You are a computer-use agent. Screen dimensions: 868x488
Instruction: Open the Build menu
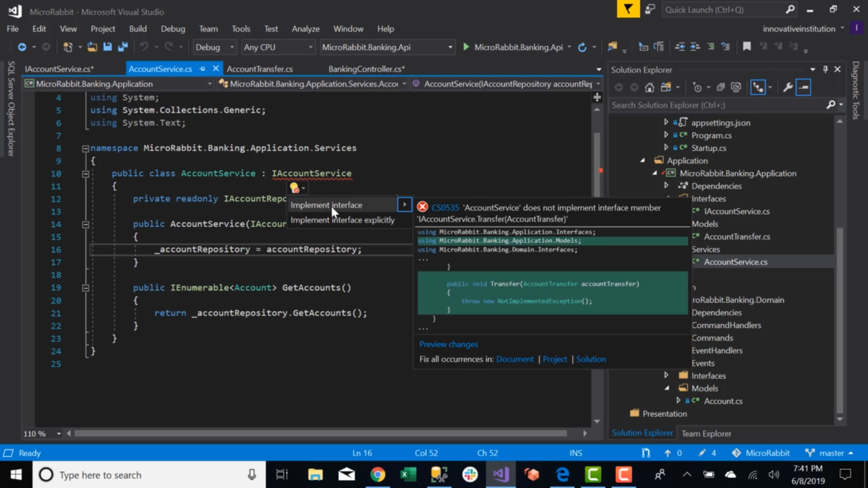(x=137, y=29)
